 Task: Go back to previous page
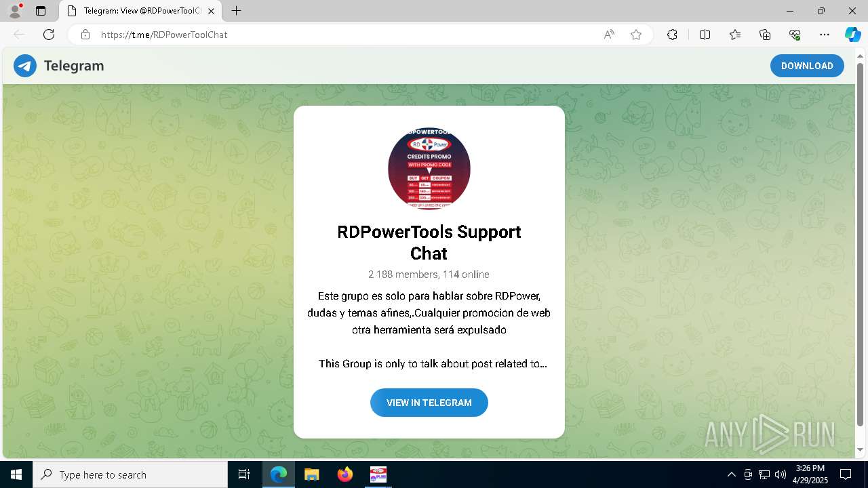[x=19, y=35]
